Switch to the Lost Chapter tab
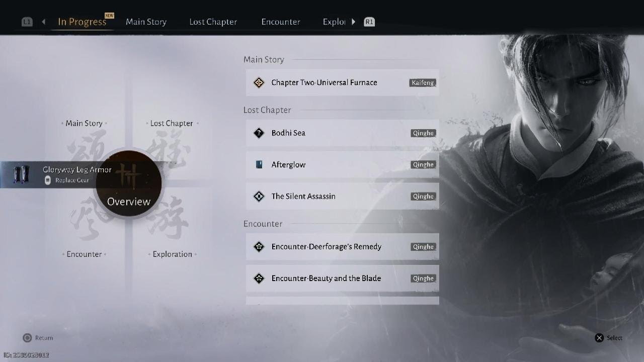Screen dimensions: 644x362 tap(213, 22)
